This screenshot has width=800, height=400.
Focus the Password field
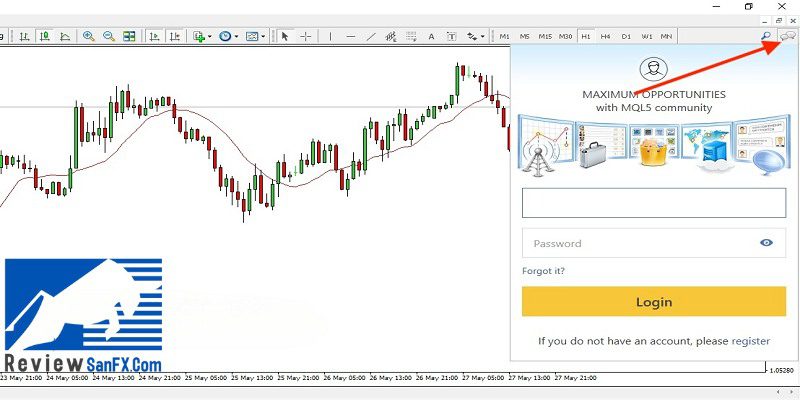click(654, 243)
